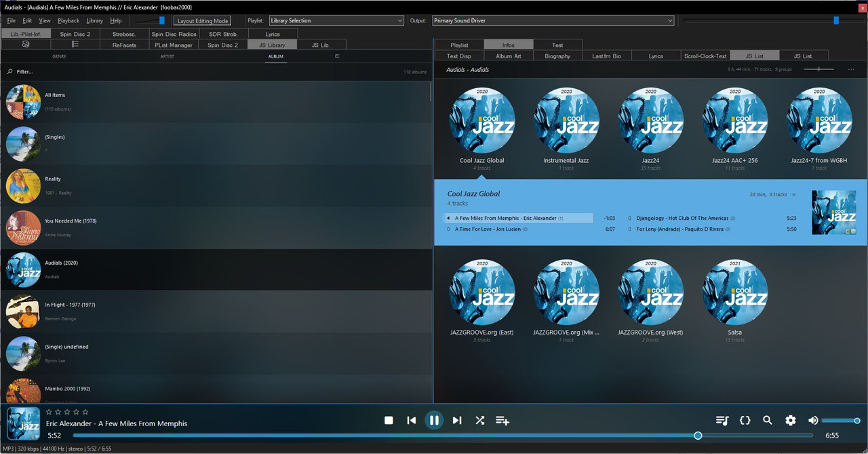Select You Needed Me (1978) album
868x454 pixels.
(216, 227)
